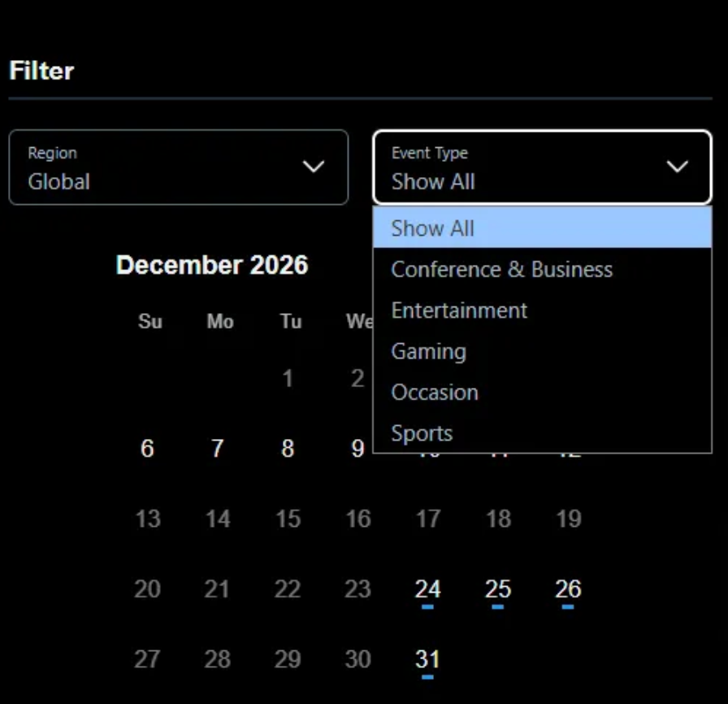Select December 31 on the calendar

pyautogui.click(x=427, y=659)
